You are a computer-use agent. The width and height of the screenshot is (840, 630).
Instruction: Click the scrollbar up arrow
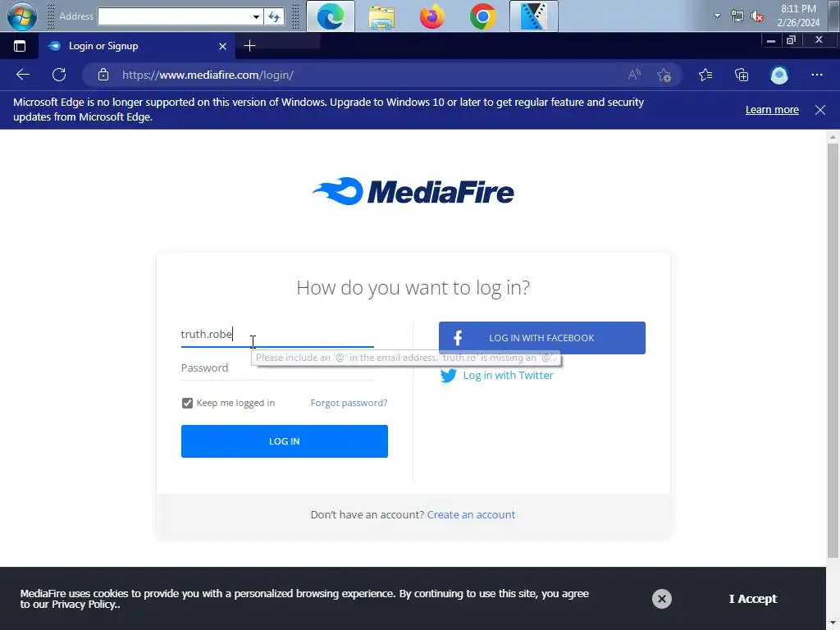pyautogui.click(x=833, y=137)
